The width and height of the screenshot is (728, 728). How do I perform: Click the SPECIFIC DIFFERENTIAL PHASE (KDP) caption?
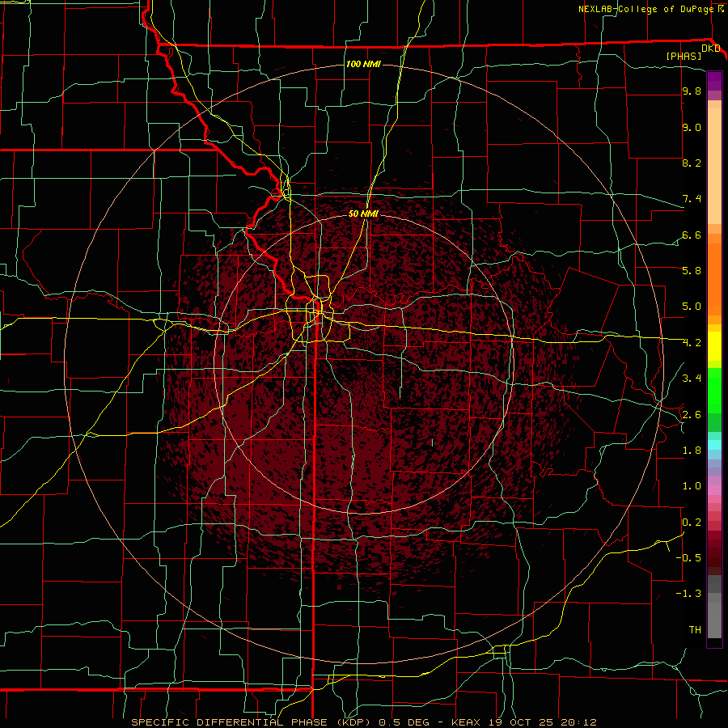(252, 722)
